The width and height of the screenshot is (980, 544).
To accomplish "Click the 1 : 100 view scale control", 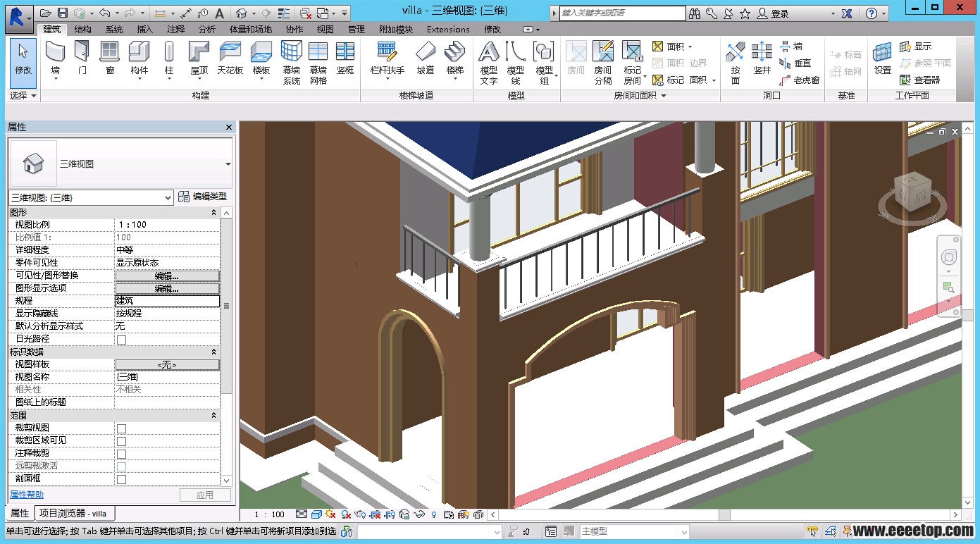I will [269, 514].
